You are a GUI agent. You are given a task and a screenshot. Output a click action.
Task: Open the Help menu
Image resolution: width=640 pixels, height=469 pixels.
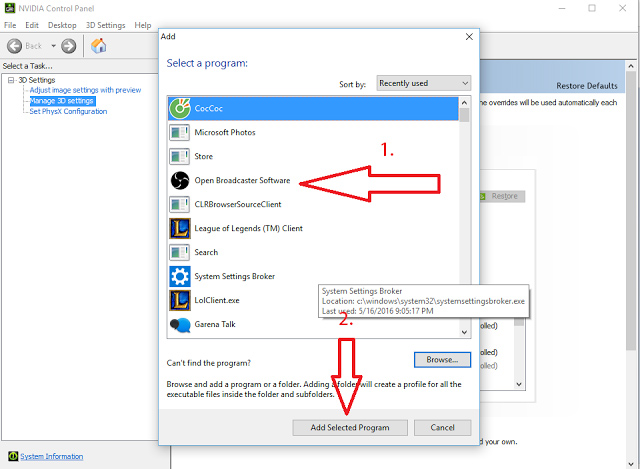click(143, 25)
